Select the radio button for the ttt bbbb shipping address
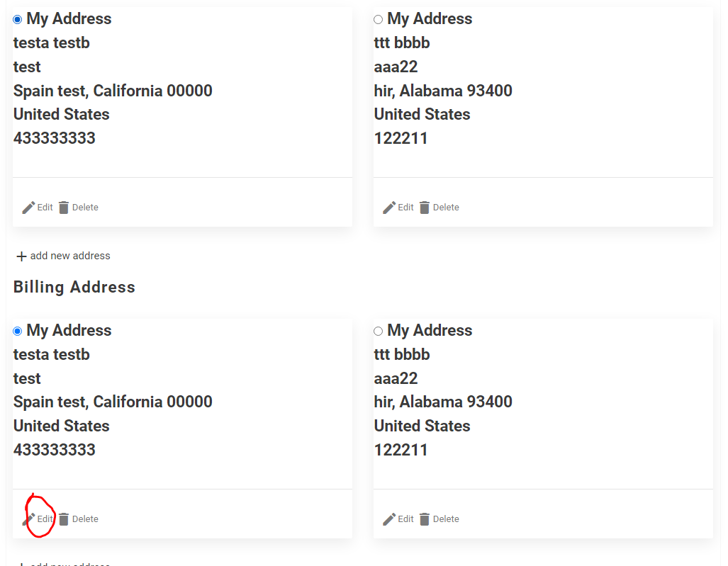Image resolution: width=728 pixels, height=566 pixels. click(x=378, y=19)
